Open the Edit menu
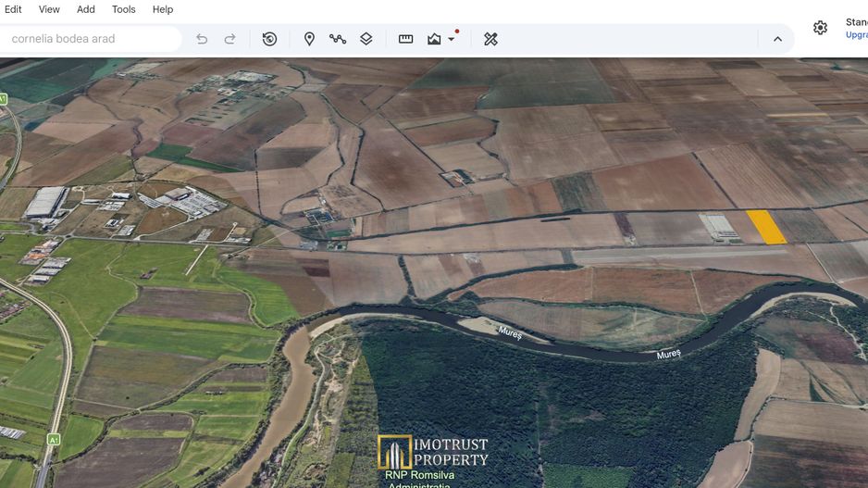Screen dimensions: 868x488 tap(13, 9)
